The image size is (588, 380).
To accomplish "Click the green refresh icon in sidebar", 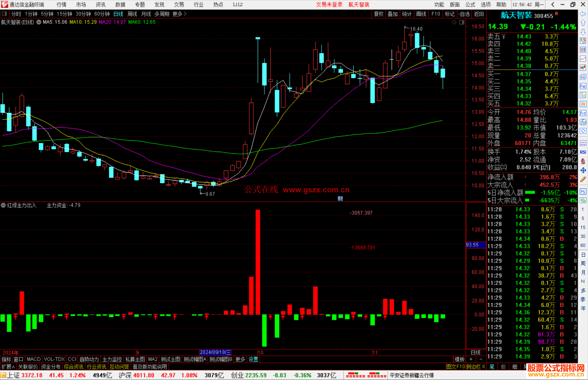I will tap(583, 200).
